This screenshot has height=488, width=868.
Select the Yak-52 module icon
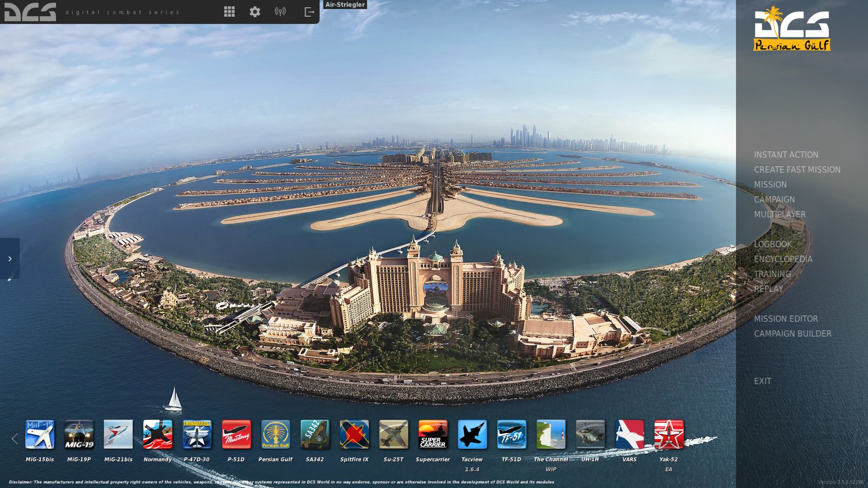[x=669, y=434]
